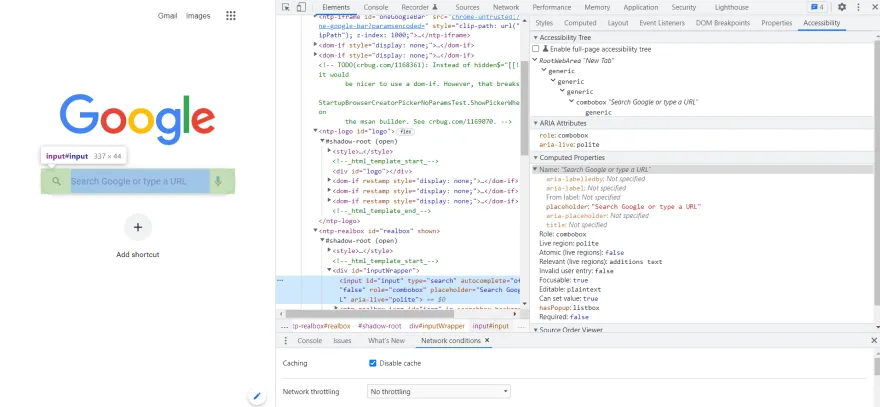Select ntp-realbox#realbox in breadcrumb
The image size is (880, 407).
[321, 326]
